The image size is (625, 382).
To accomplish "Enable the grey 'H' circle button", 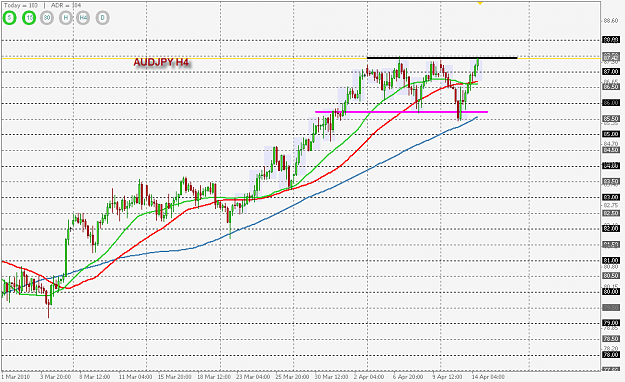I will click(x=65, y=18).
